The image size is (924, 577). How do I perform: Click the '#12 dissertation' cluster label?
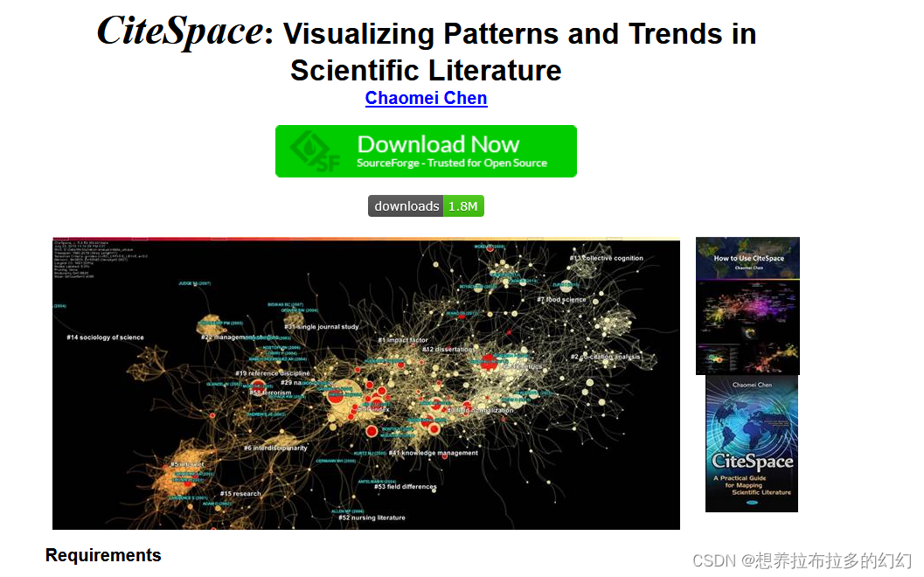point(448,350)
